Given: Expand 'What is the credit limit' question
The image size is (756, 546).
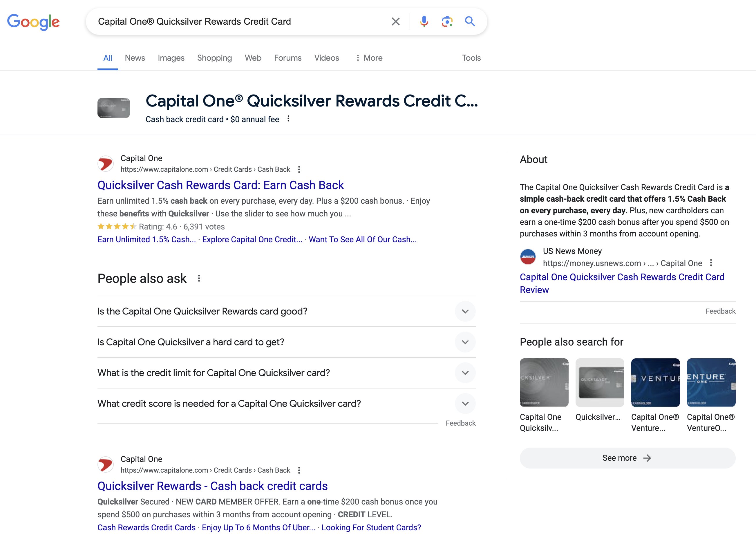Looking at the screenshot, I should pyautogui.click(x=465, y=373).
